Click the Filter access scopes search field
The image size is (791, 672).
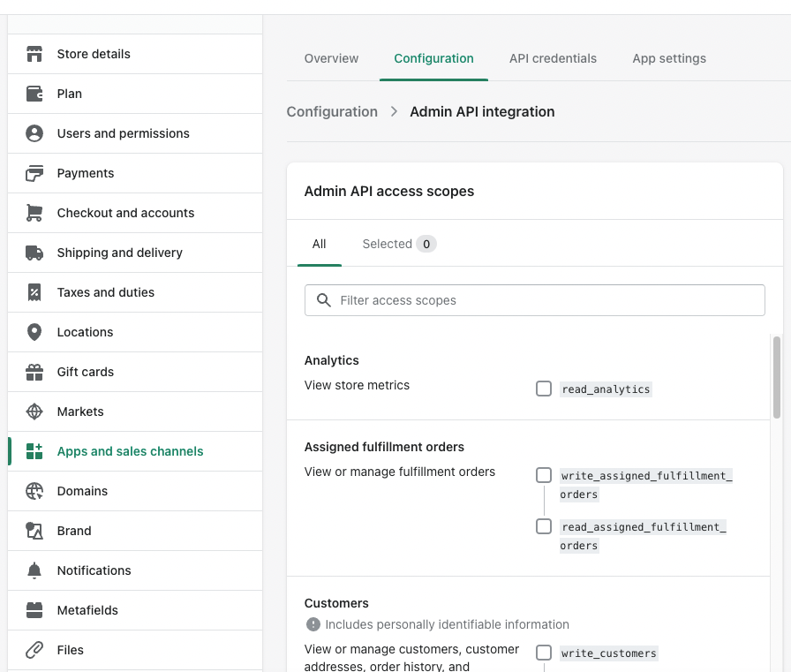pyautogui.click(x=535, y=300)
